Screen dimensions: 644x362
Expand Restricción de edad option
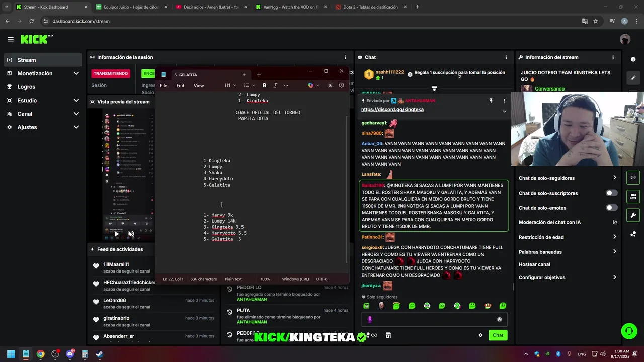click(x=614, y=237)
